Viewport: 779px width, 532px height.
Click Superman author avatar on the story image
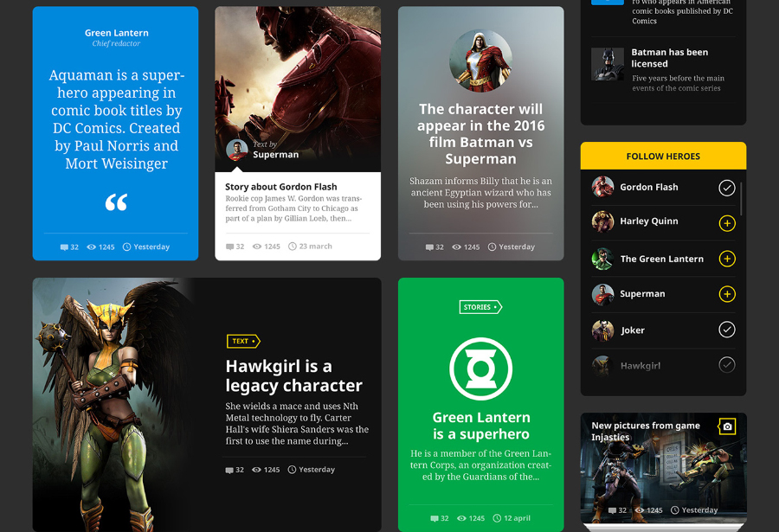coord(237,150)
